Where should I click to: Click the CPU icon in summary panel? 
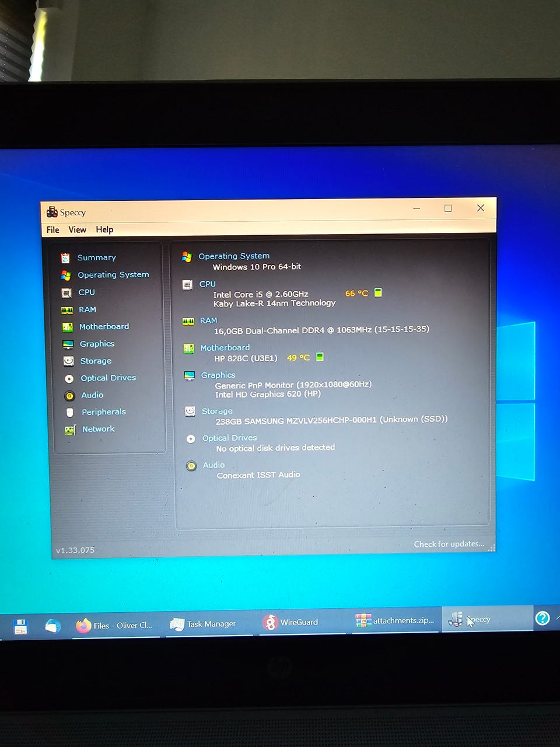[187, 285]
